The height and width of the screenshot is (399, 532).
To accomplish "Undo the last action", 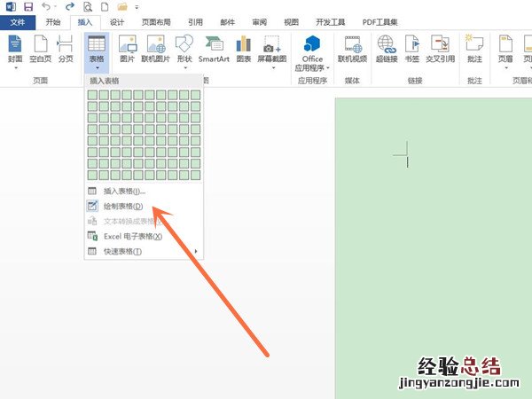I will pos(46,6).
